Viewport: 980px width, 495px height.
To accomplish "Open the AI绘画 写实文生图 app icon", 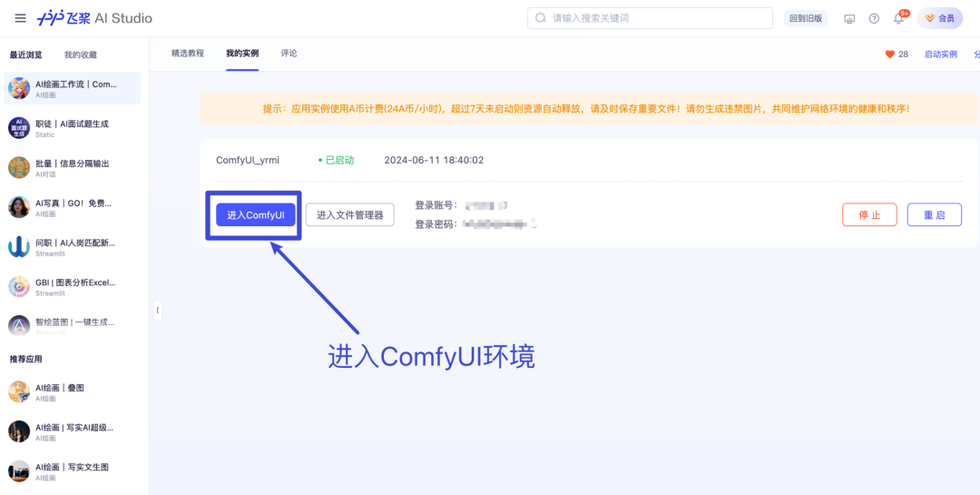I will pos(19,471).
